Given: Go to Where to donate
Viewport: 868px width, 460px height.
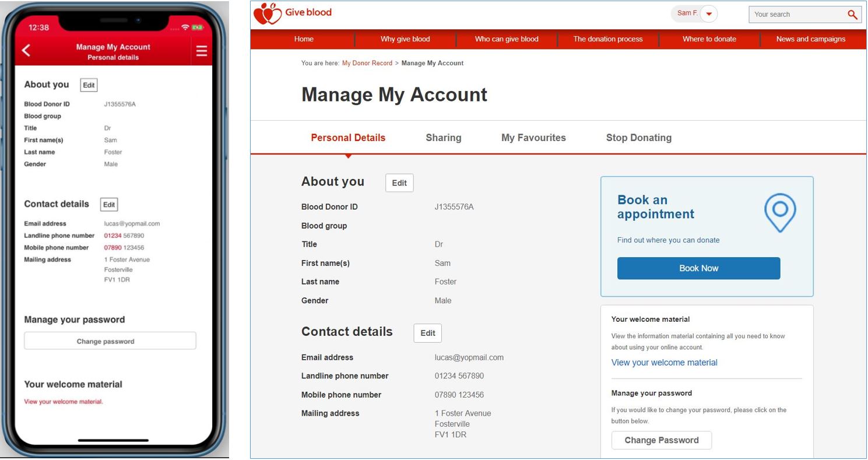Looking at the screenshot, I should tap(709, 39).
